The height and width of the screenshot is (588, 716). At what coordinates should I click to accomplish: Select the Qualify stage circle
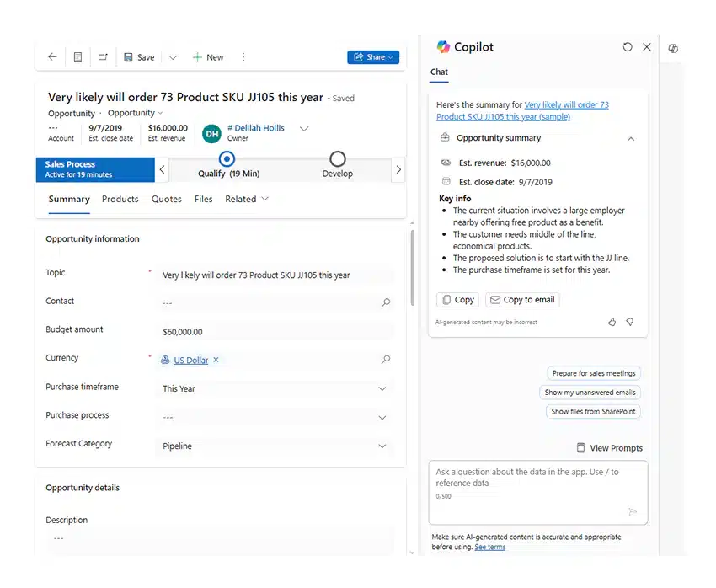(x=227, y=159)
